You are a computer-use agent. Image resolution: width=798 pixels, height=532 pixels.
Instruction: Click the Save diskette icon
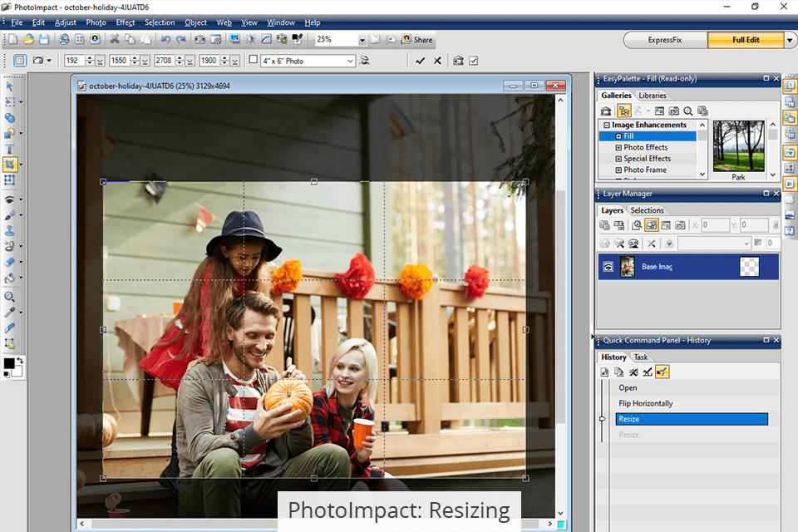pyautogui.click(x=44, y=39)
